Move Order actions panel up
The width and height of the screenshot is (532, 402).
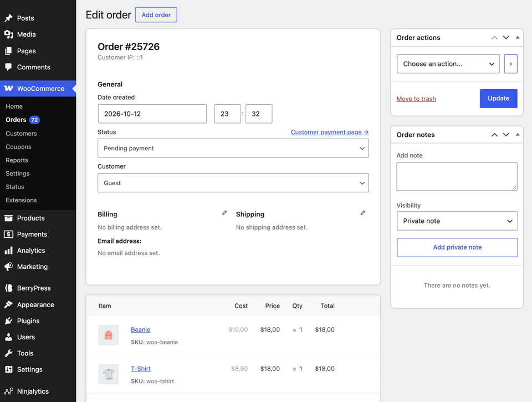494,38
